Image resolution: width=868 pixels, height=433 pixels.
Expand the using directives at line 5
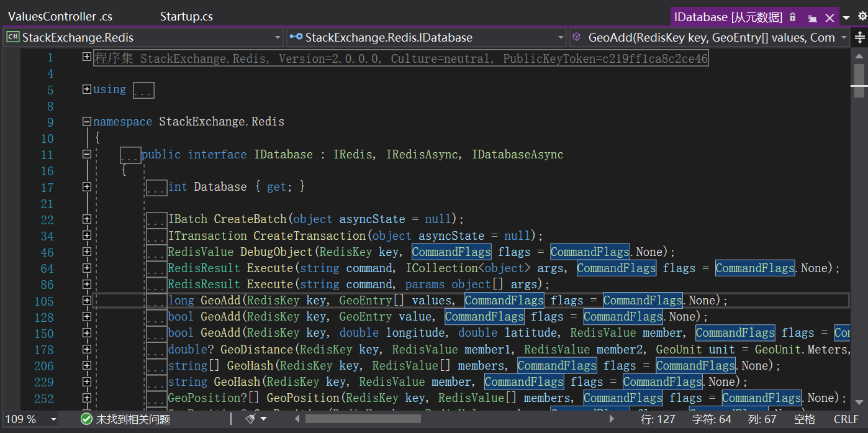87,89
